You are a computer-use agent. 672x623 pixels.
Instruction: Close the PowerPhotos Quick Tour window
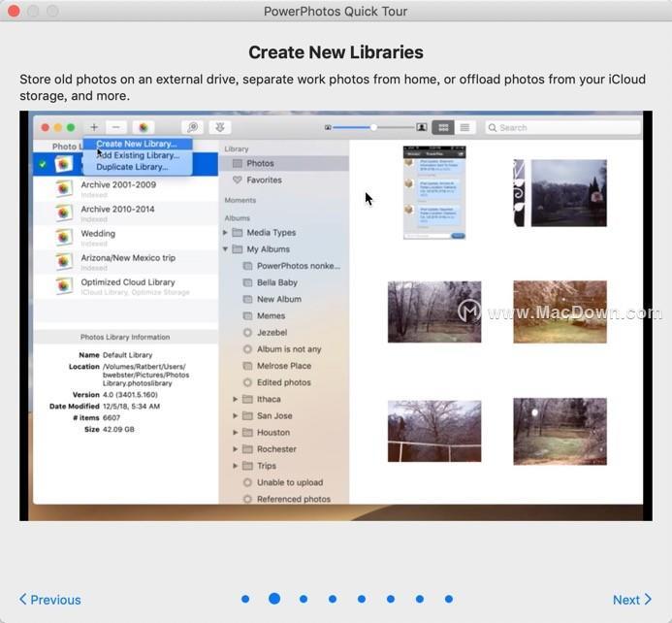pyautogui.click(x=14, y=11)
